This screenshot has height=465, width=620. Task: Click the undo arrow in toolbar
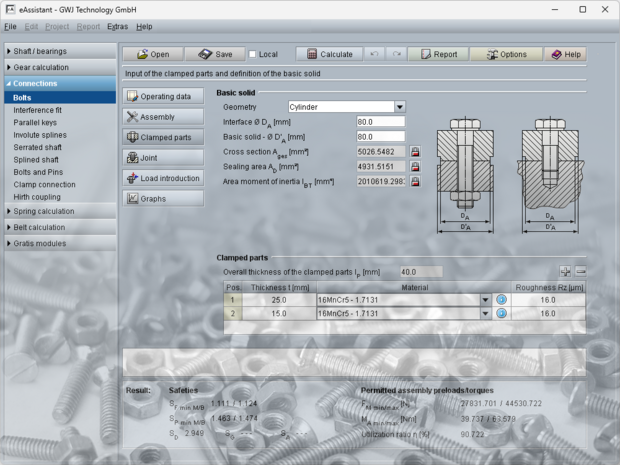375,54
